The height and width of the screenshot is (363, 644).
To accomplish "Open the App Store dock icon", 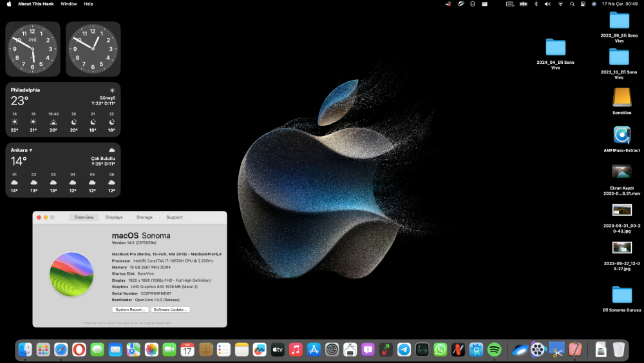I will point(314,350).
